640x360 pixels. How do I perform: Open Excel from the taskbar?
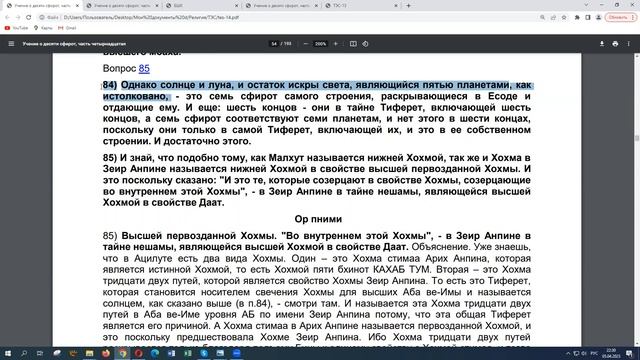coord(187,353)
